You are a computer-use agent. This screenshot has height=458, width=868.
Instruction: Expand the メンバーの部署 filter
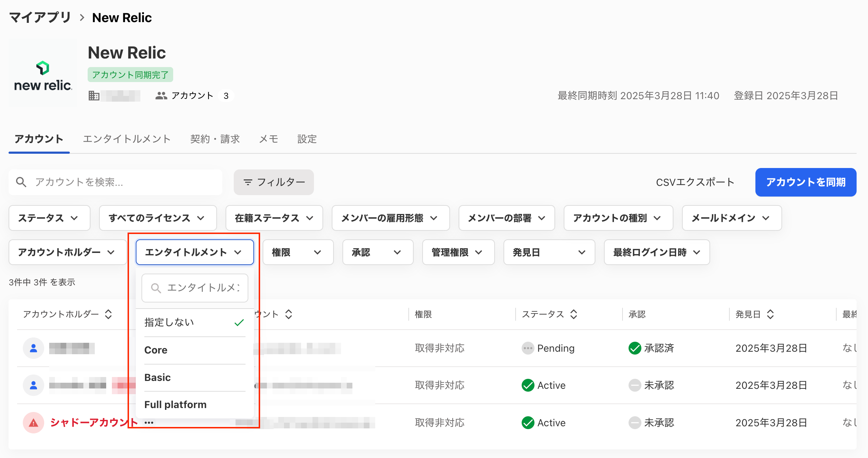click(507, 218)
